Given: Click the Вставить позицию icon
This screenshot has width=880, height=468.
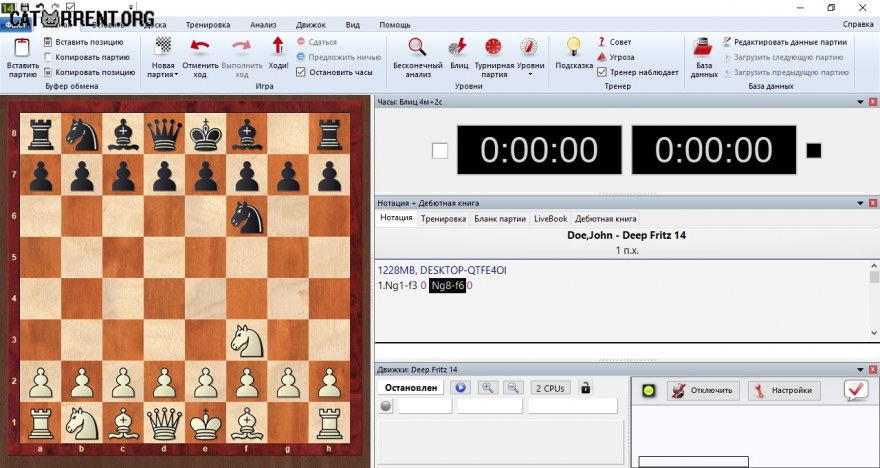Looking at the screenshot, I should 48,42.
